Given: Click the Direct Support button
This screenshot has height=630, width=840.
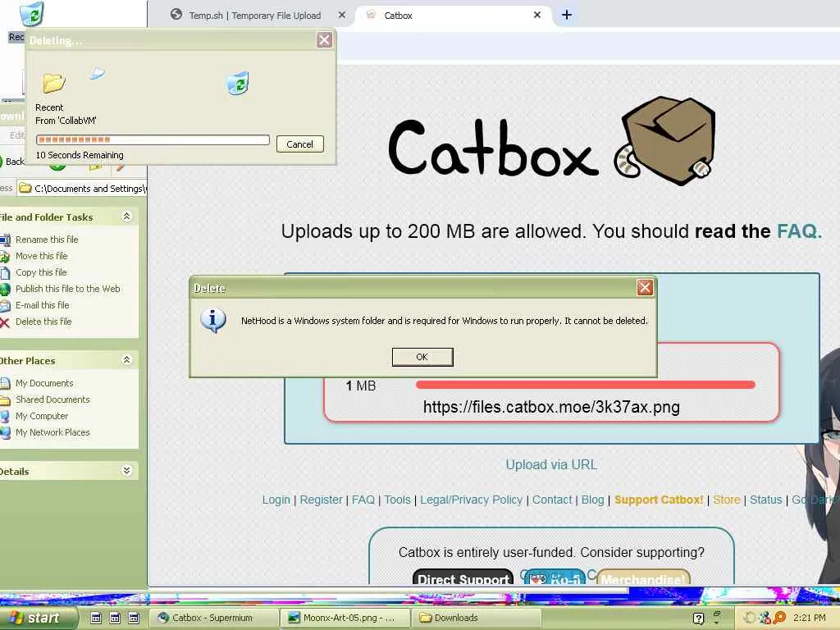Looking at the screenshot, I should pyautogui.click(x=463, y=577).
